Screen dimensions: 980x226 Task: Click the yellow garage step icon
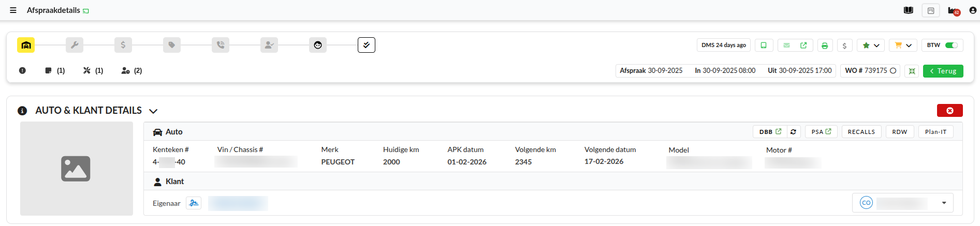(26, 46)
